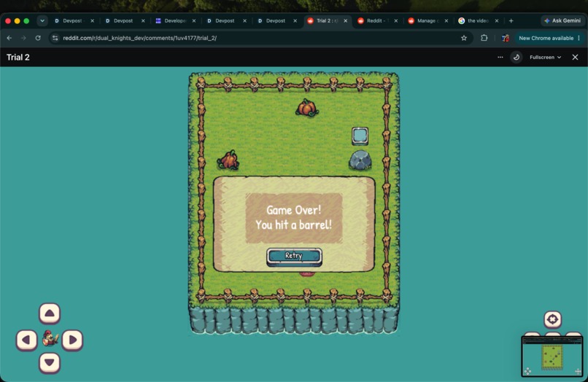Move knight right with the right arrow
Viewport: 588px width, 382px height.
coord(72,340)
